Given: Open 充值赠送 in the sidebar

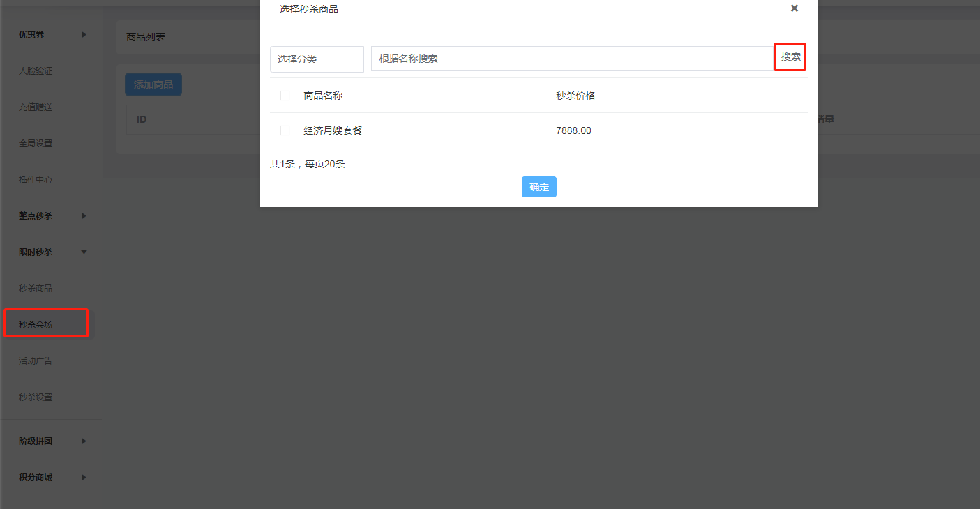Looking at the screenshot, I should (x=36, y=107).
